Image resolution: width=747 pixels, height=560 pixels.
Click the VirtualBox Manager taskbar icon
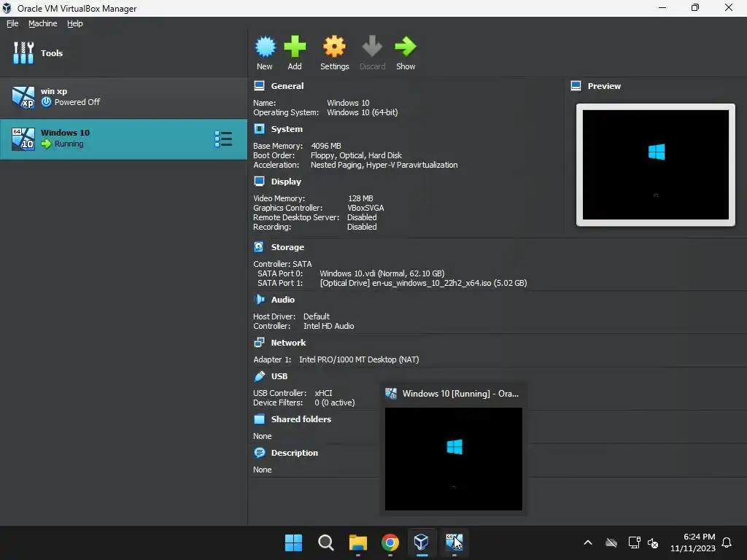click(422, 542)
